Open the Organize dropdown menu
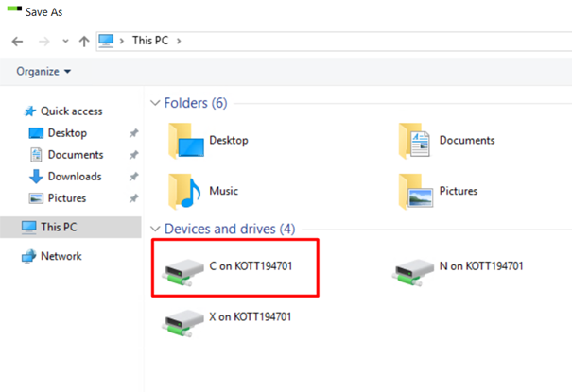572x392 pixels. pos(43,72)
